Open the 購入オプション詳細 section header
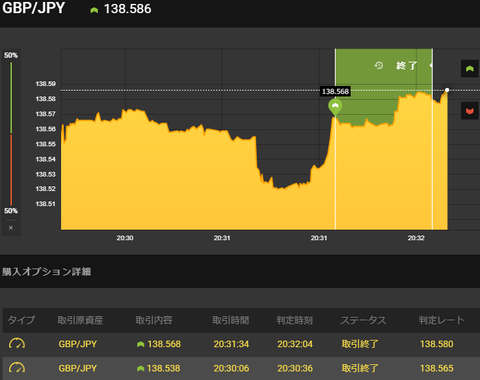The width and height of the screenshot is (480, 380). (47, 271)
